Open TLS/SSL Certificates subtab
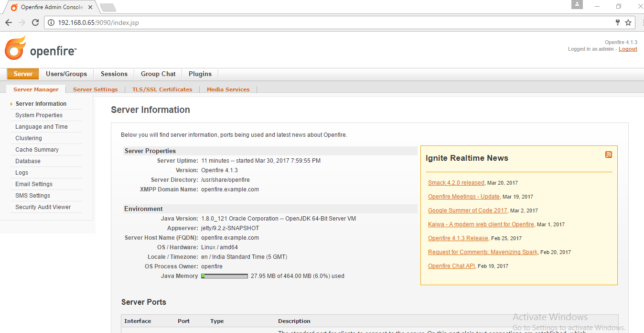644x333 pixels. [x=162, y=89]
